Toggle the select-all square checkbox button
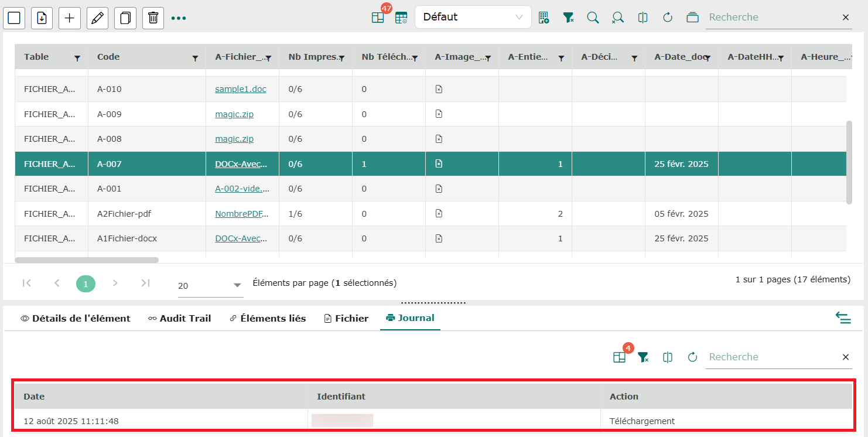 (x=14, y=18)
